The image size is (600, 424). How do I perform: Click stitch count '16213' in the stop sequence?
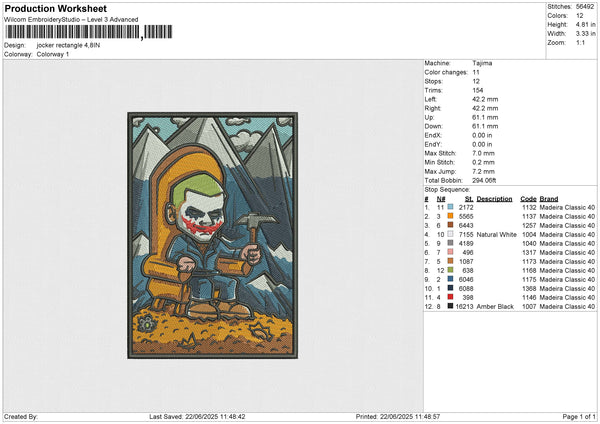(x=464, y=307)
